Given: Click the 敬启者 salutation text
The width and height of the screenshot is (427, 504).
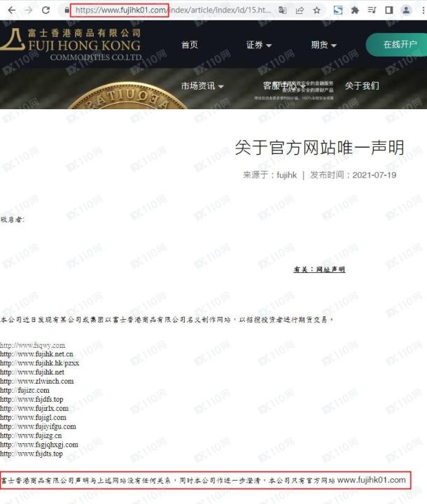Looking at the screenshot, I should pyautogui.click(x=12, y=220).
